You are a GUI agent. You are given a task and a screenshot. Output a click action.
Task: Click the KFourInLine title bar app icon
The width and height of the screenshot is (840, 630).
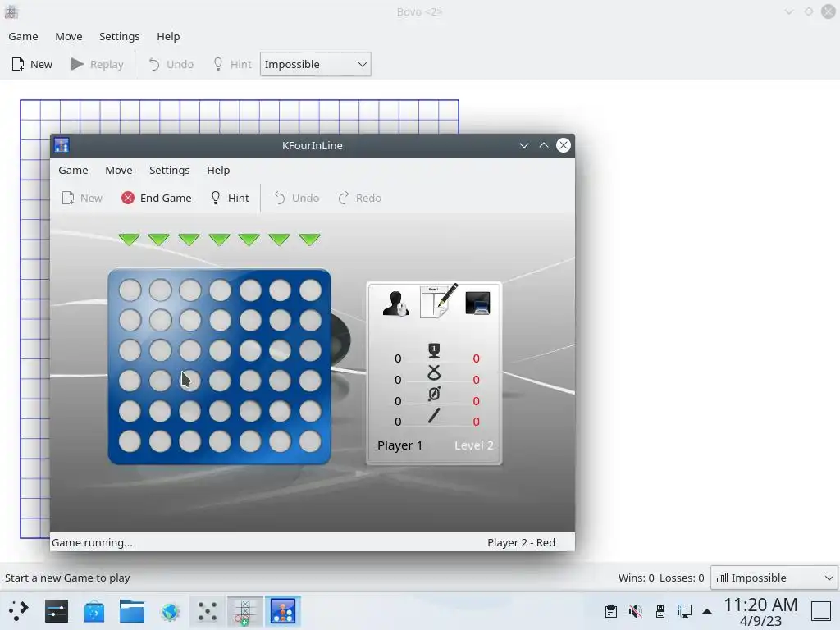[62, 145]
